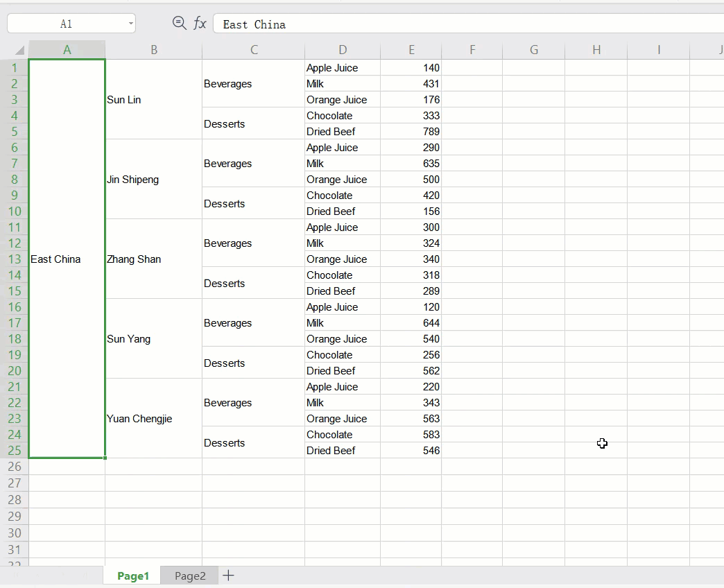
Task: Click Milk cell in row 2
Action: click(x=343, y=83)
